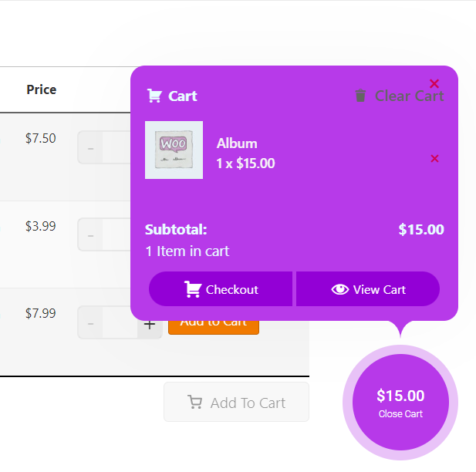Click the Album product name
476x472 pixels.
(237, 143)
